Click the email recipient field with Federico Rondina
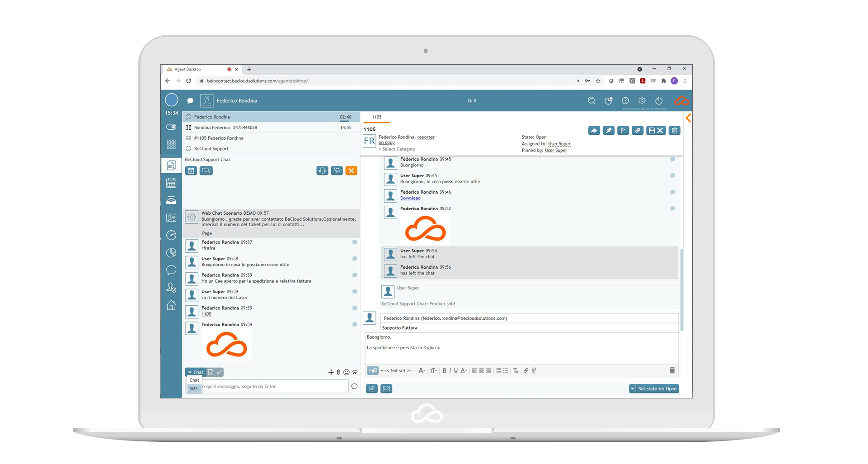The image size is (868, 464). coord(530,318)
